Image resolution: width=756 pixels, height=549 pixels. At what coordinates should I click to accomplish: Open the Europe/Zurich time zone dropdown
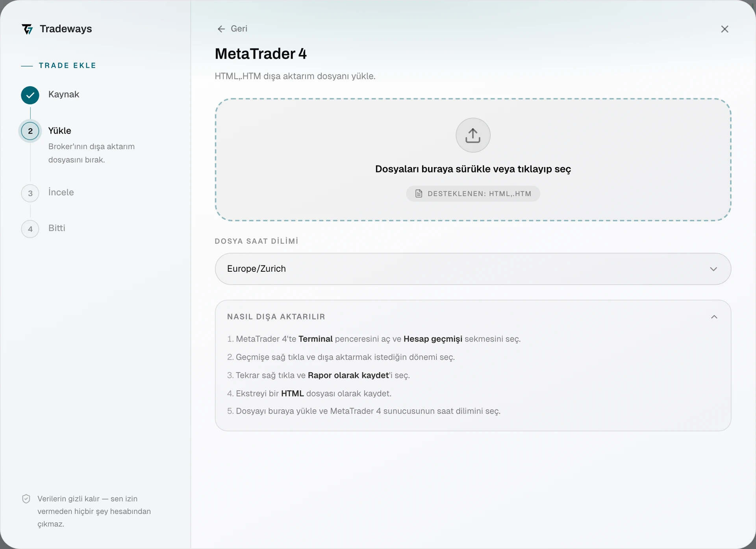[x=473, y=269]
